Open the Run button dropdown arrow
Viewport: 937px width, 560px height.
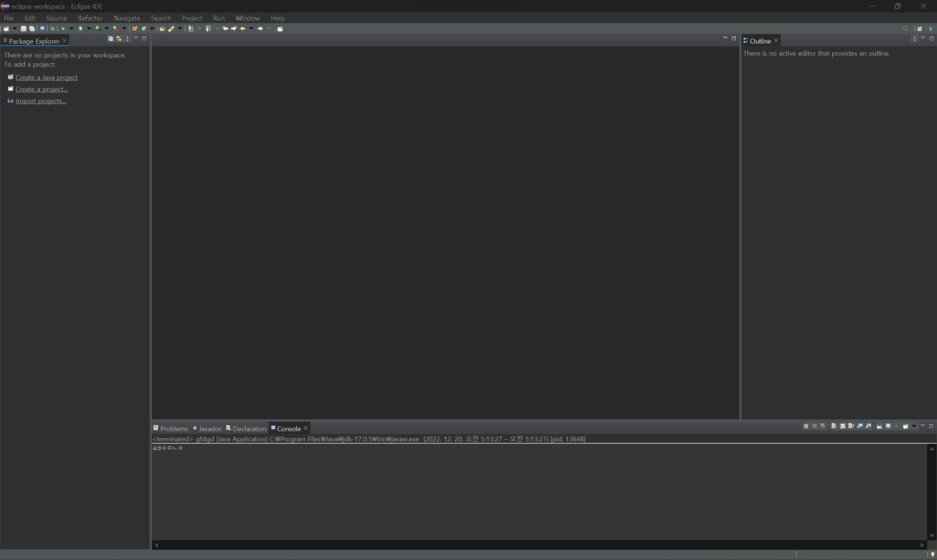pyautogui.click(x=89, y=29)
